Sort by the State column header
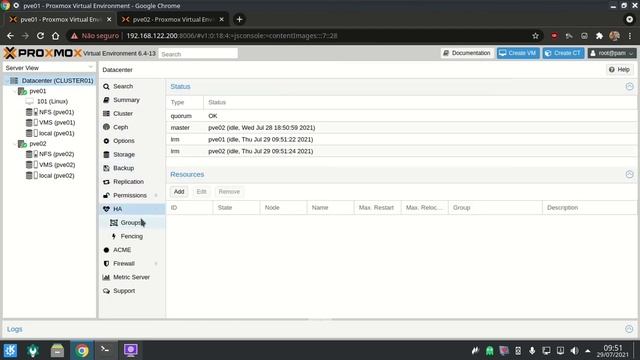640x360 pixels. tap(236, 208)
